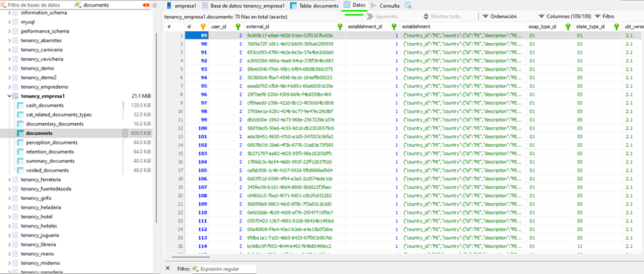644x274 pixels.
Task: Open the Tabla: documents tab
Action: coord(314,6)
